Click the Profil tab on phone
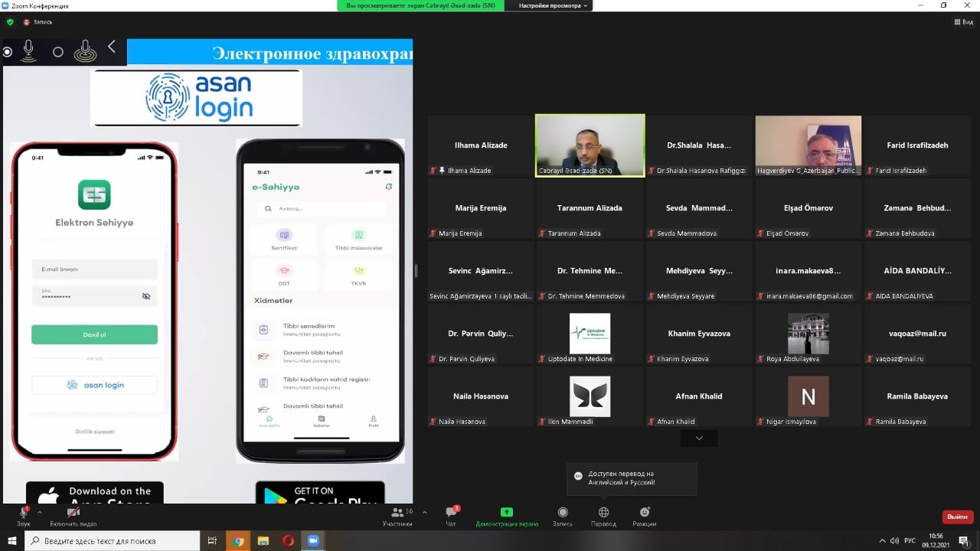The width and height of the screenshot is (980, 551). coord(373,421)
